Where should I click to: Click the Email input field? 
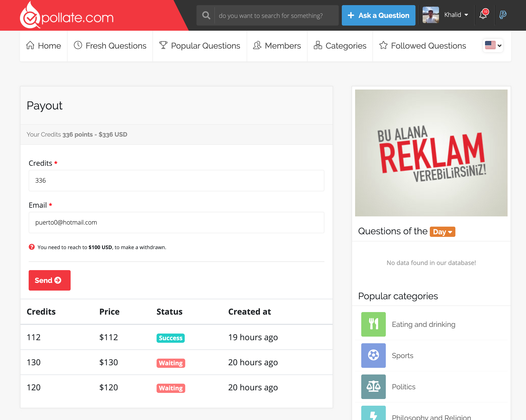click(176, 223)
